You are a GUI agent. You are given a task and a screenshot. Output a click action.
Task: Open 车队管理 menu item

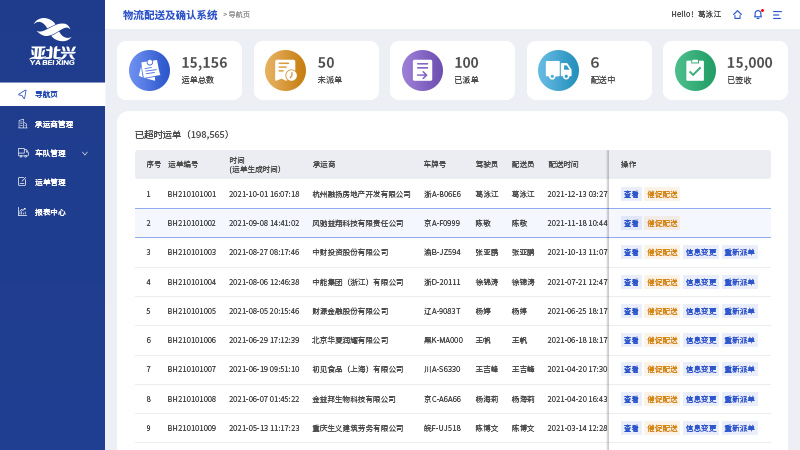coord(53,153)
